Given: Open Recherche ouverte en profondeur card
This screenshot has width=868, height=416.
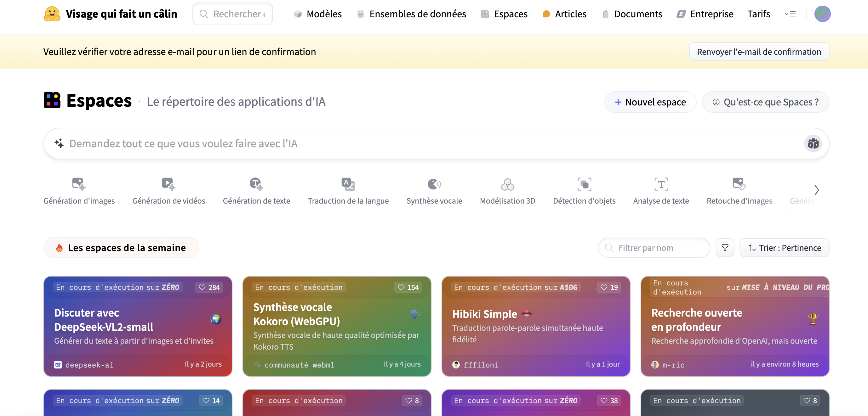Looking at the screenshot, I should coord(735,326).
